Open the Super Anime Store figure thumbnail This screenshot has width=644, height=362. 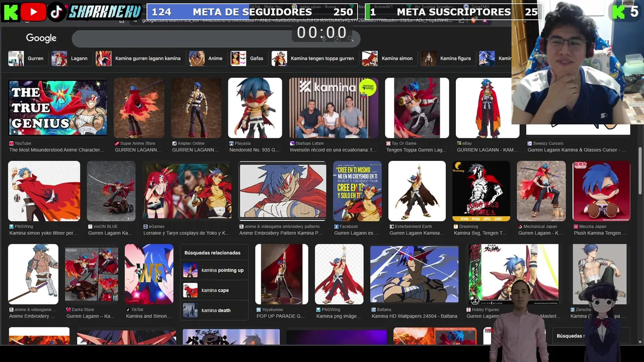point(139,108)
